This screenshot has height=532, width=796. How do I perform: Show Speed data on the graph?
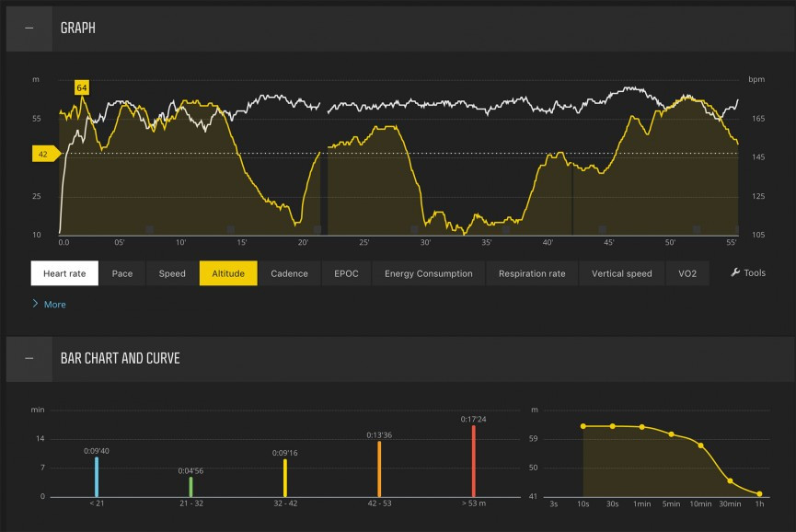[171, 272]
